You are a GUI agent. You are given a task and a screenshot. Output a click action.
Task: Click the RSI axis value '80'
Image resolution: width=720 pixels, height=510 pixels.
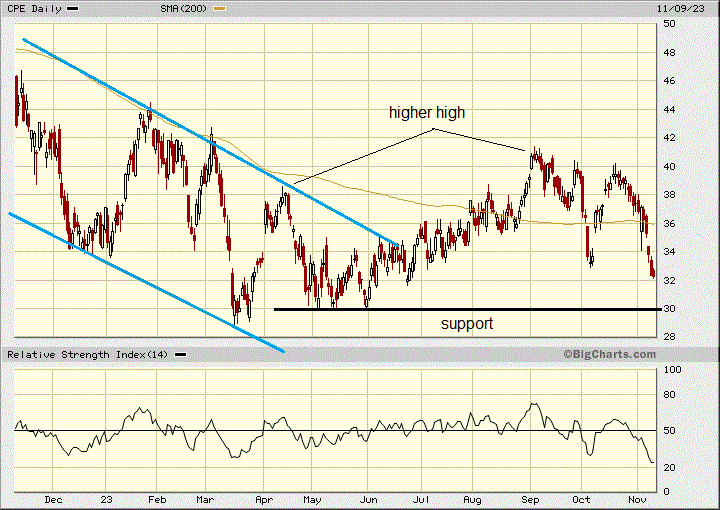669,394
